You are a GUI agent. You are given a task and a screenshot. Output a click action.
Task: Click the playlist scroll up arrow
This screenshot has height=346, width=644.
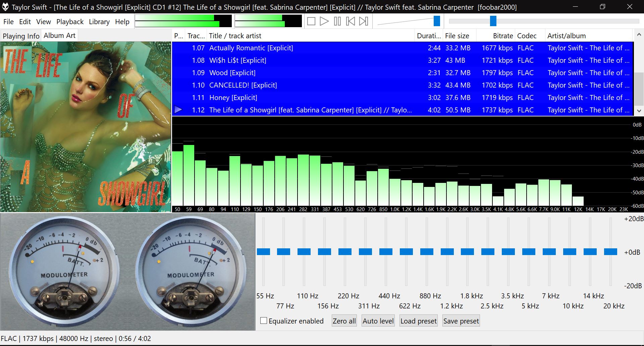(x=639, y=35)
